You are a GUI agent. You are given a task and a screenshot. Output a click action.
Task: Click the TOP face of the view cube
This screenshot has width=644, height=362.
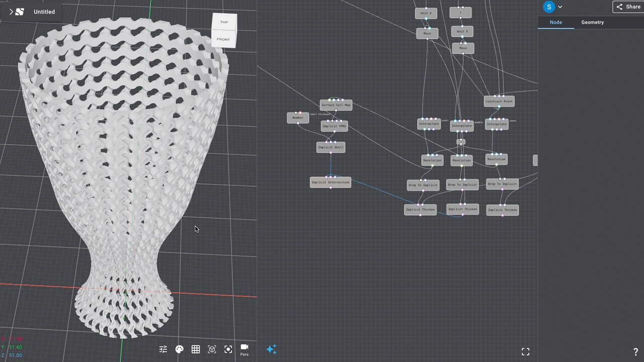tap(224, 22)
